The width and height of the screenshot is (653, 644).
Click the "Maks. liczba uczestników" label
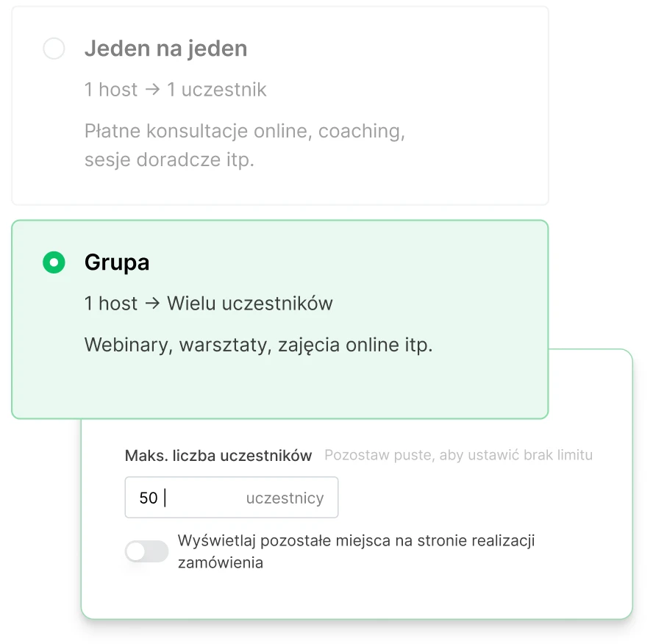[218, 456]
